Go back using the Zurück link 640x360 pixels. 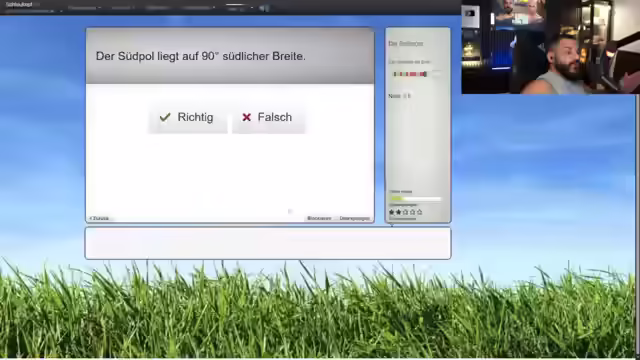click(99, 218)
